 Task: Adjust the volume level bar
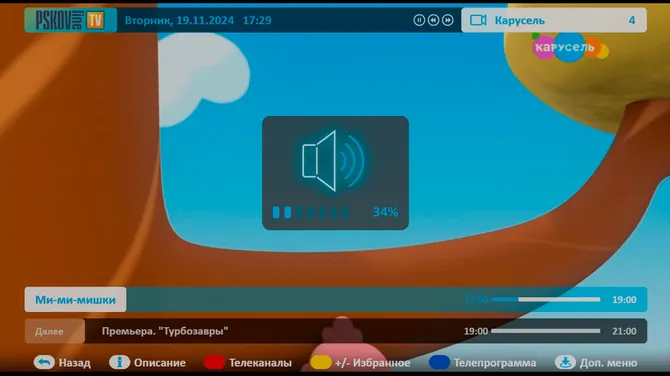point(311,212)
